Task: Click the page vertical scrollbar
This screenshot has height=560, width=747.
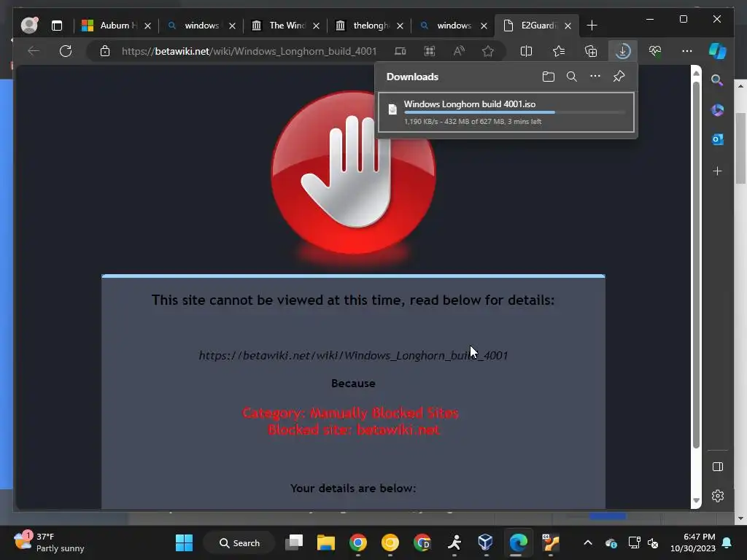Action: [x=696, y=265]
